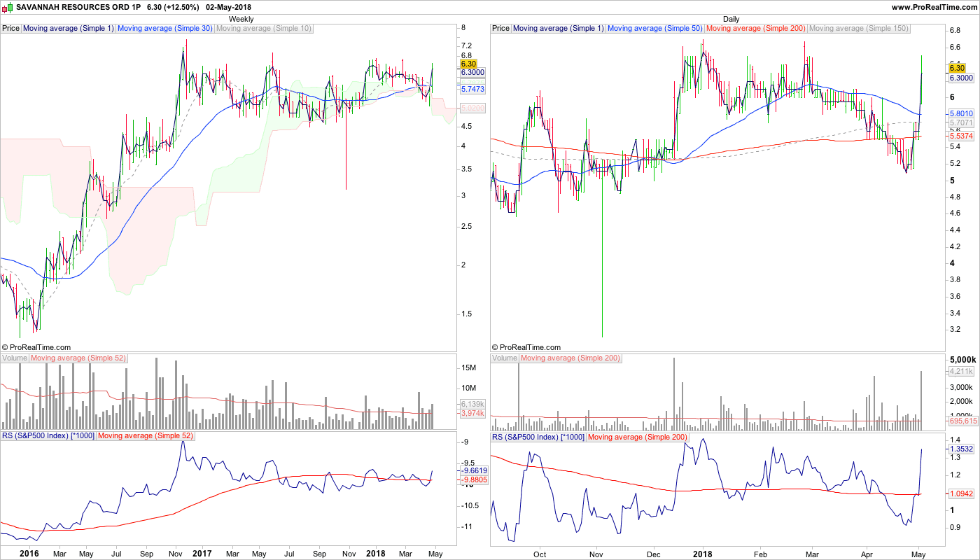Click the 5.0200 value tag on Weekly axis
Screen dimensions: 980x560
[x=472, y=108]
